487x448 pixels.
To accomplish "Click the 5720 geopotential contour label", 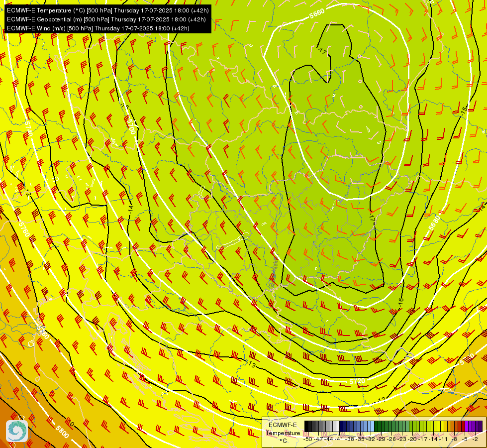I will (x=357, y=381).
